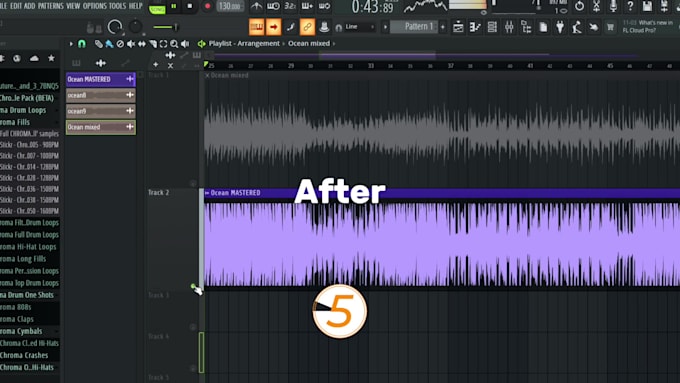Image resolution: width=680 pixels, height=383 pixels.
Task: Select the playlist Zoom magnifier tool
Action: [x=174, y=44]
